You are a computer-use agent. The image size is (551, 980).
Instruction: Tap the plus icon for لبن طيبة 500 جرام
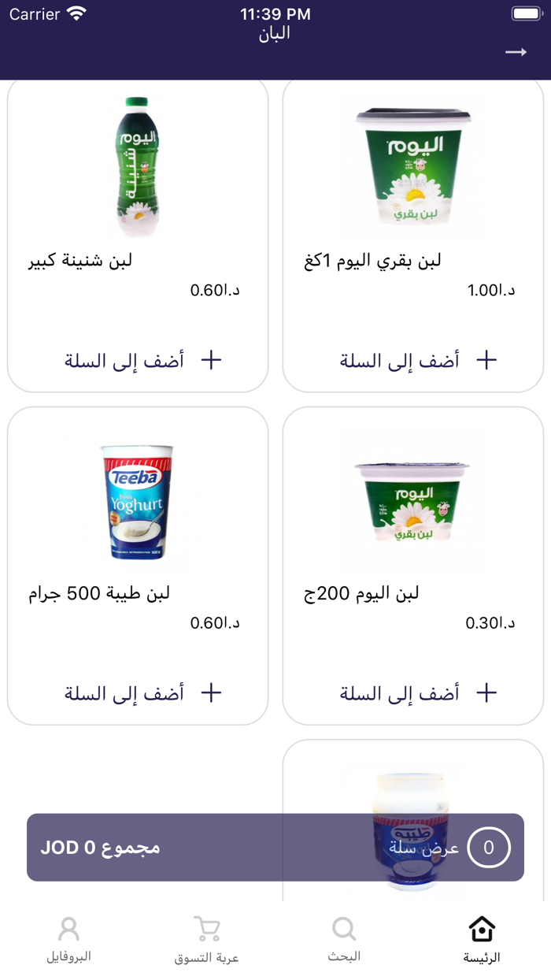(209, 692)
